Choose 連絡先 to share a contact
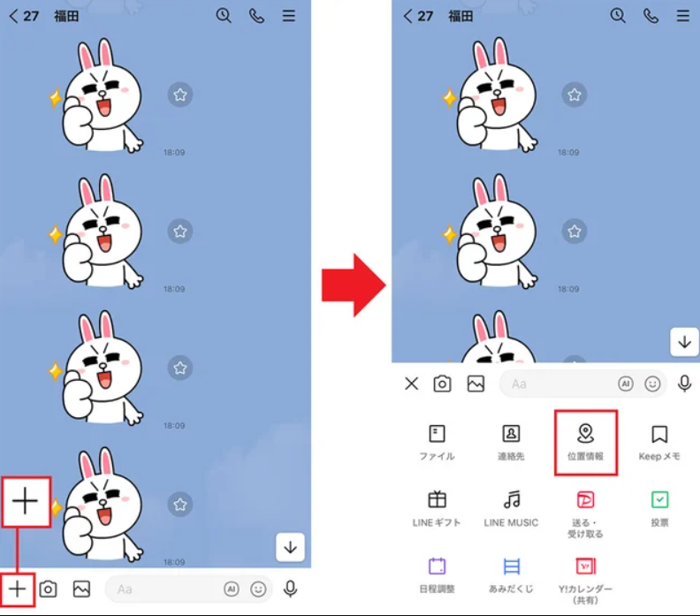This screenshot has height=616, width=700. [x=511, y=443]
